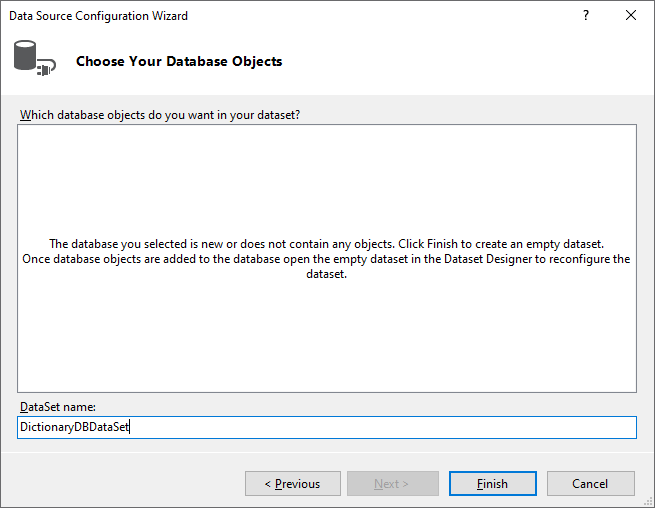Click the "Choose Your Database Objects" heading
The width and height of the screenshot is (655, 508).
[179, 62]
